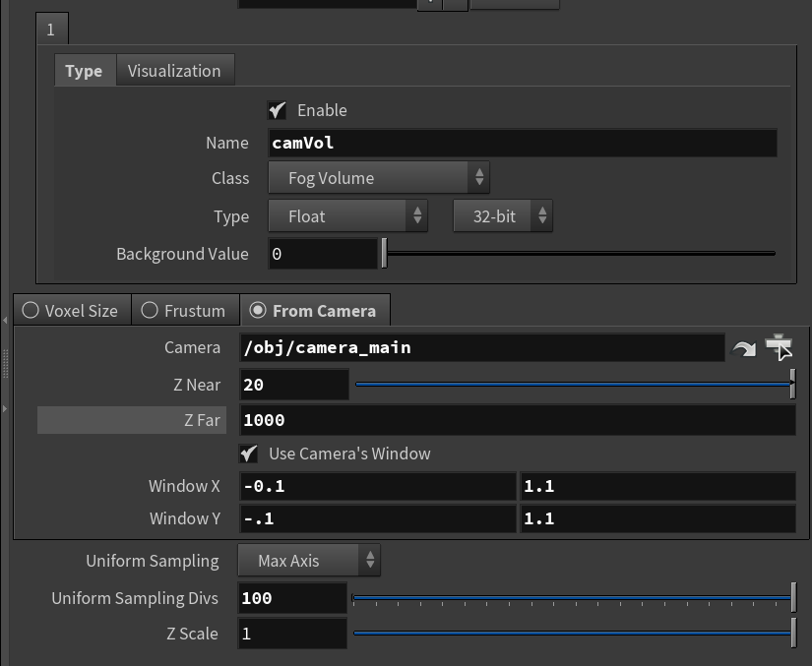
Task: Click the lower collapse arrow on left edge
Action: [x=6, y=407]
